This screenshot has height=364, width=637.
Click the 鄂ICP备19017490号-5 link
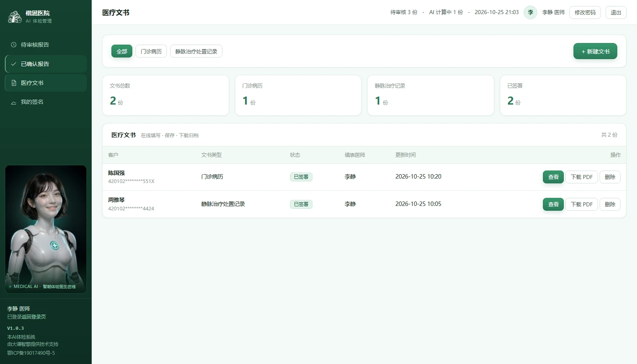pyautogui.click(x=31, y=353)
